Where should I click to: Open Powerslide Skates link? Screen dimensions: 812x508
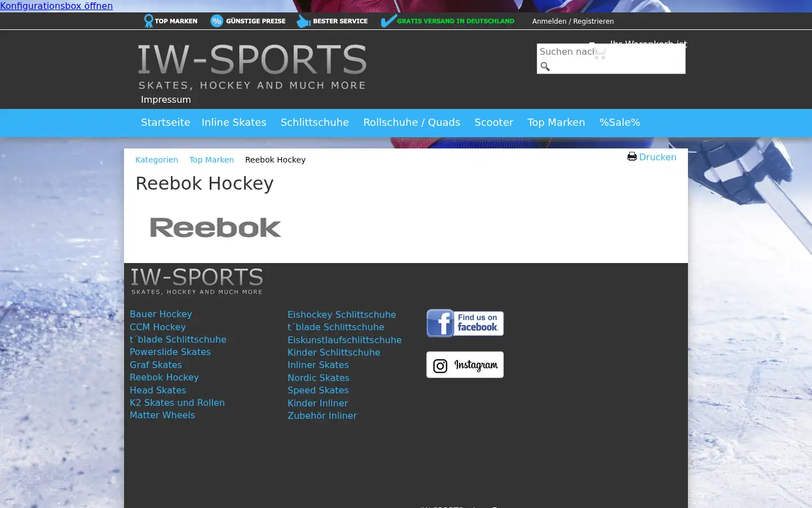pos(170,352)
